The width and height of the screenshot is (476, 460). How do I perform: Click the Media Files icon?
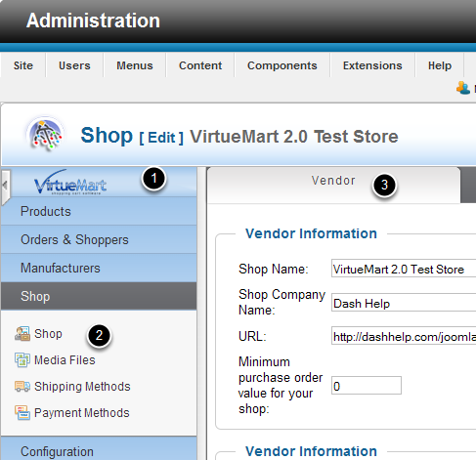click(22, 360)
